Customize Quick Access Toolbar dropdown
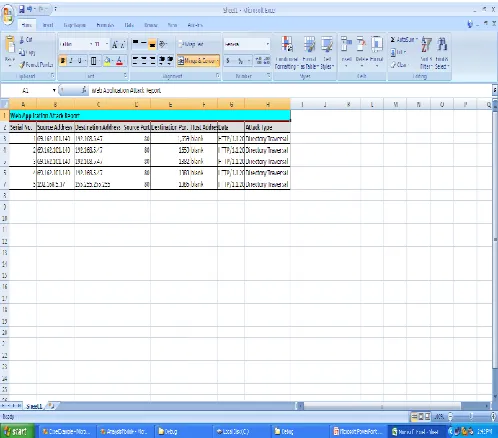The height and width of the screenshot is (438, 498). [x=55, y=9]
